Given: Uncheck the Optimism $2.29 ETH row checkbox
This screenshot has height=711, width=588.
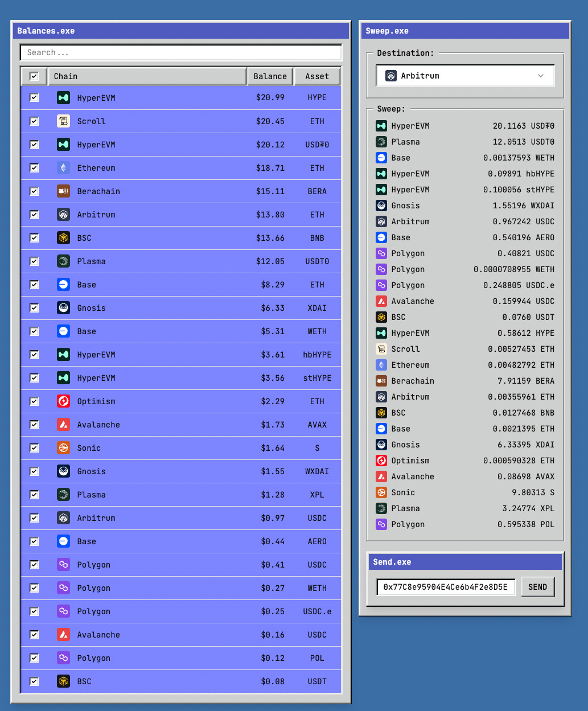Looking at the screenshot, I should point(34,401).
